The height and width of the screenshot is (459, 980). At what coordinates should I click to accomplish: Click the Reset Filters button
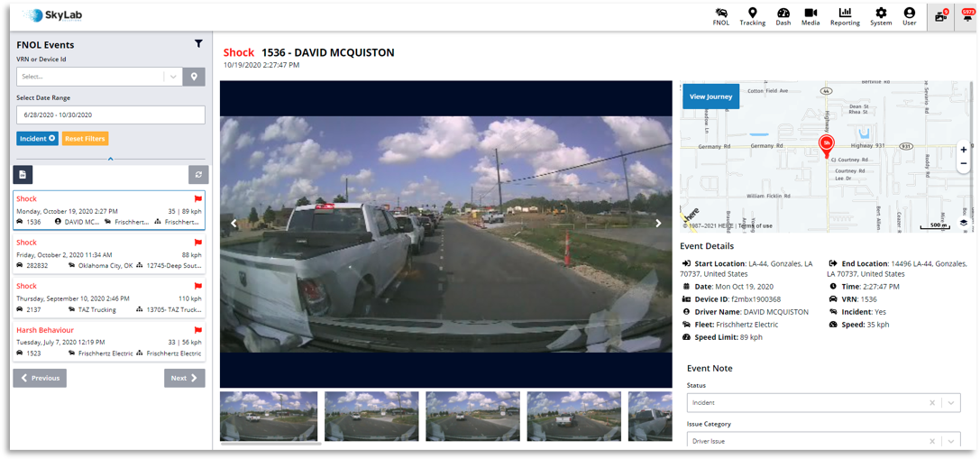click(x=85, y=139)
